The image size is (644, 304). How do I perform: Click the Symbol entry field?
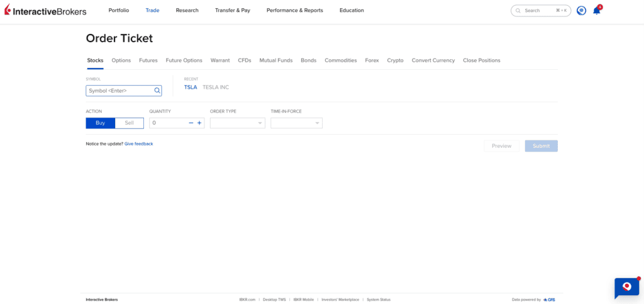[124, 91]
